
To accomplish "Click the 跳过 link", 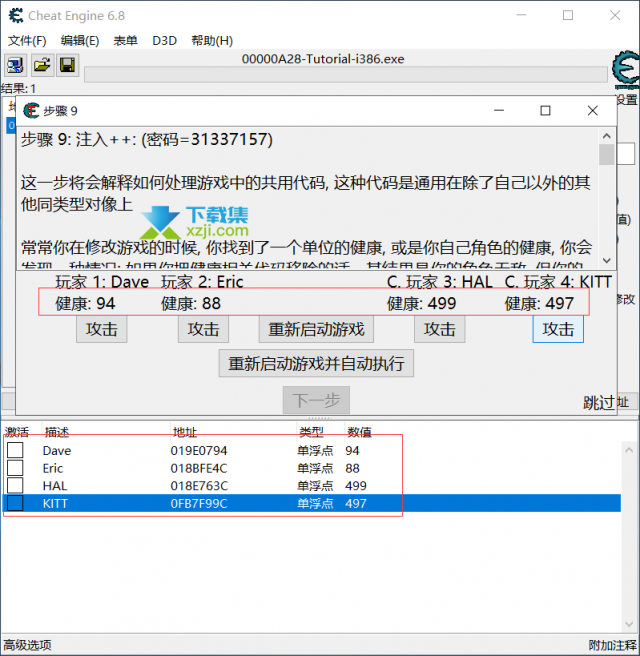I will [x=599, y=402].
